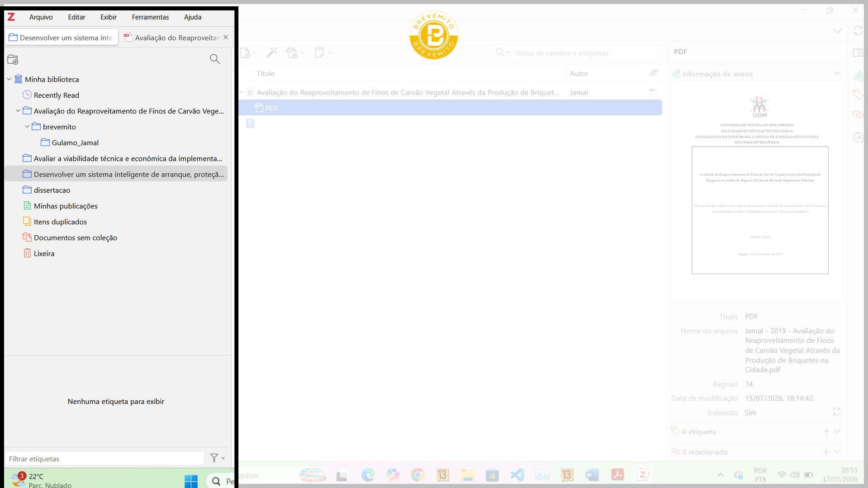Open Google Chrome from the taskbar

pos(417,475)
